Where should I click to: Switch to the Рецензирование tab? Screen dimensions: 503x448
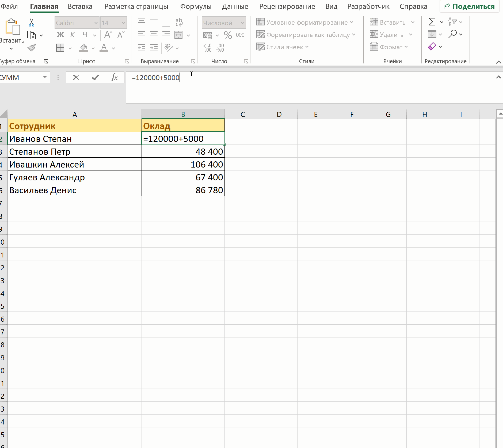coord(287,6)
